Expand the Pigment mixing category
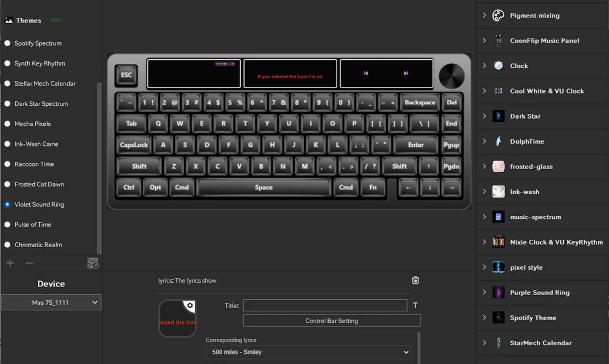 point(484,15)
